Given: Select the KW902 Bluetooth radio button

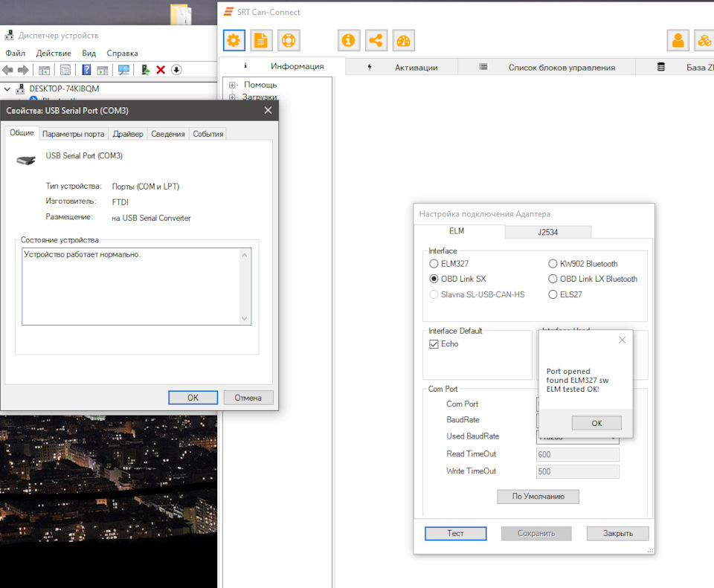Looking at the screenshot, I should coord(553,263).
